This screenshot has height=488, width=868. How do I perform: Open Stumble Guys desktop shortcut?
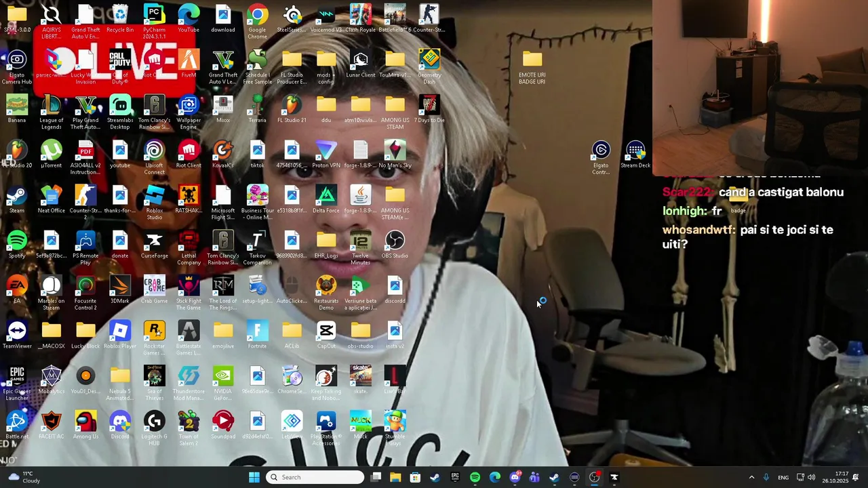click(x=395, y=429)
